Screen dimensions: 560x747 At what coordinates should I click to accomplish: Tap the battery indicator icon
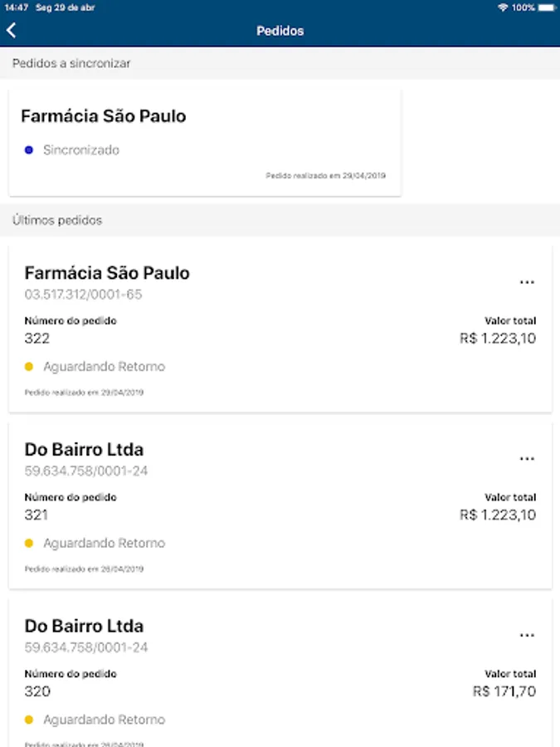[546, 7]
